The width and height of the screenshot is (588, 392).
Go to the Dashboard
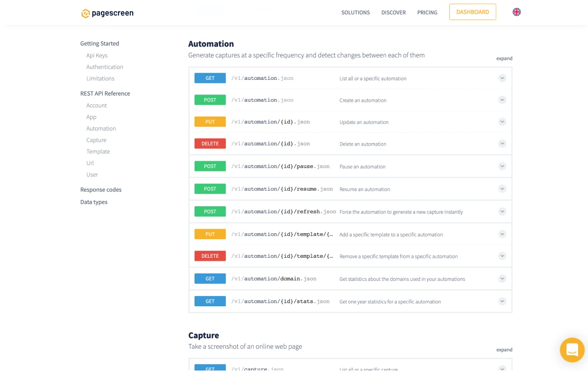coord(472,12)
